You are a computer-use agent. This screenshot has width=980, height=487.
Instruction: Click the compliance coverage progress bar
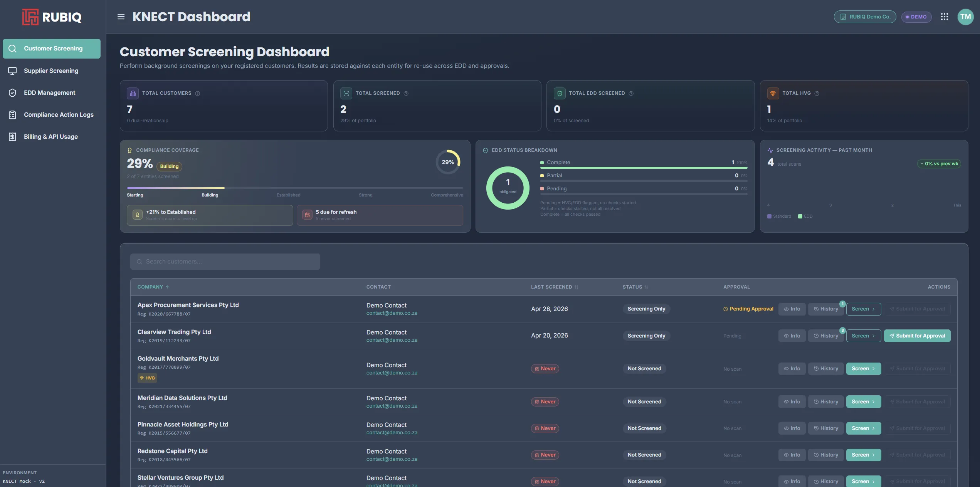[295, 188]
